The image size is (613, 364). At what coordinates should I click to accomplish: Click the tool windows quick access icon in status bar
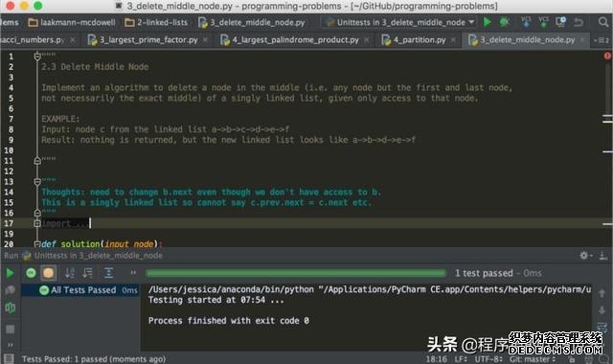tap(9, 358)
